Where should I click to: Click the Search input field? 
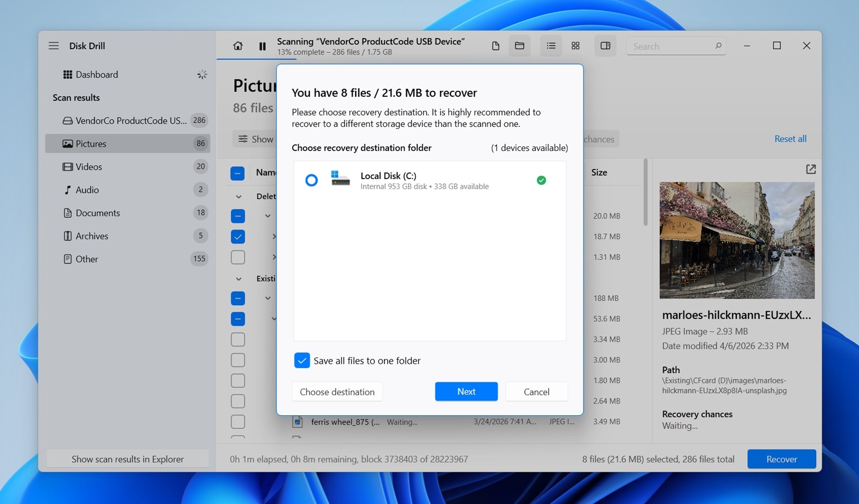coord(676,46)
